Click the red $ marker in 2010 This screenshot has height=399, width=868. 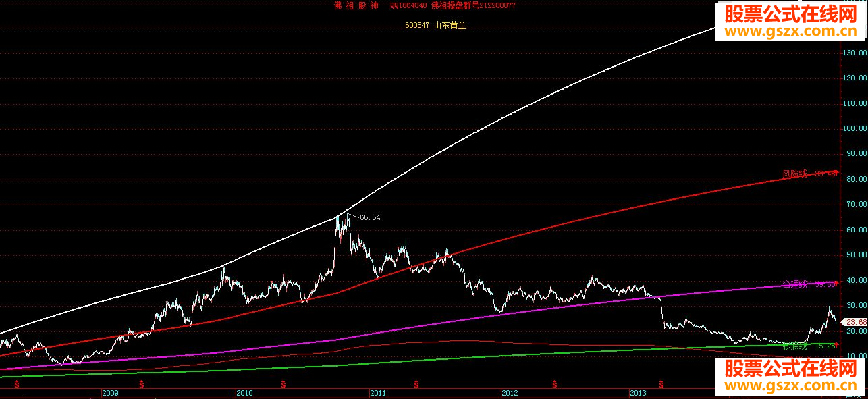pyautogui.click(x=283, y=384)
